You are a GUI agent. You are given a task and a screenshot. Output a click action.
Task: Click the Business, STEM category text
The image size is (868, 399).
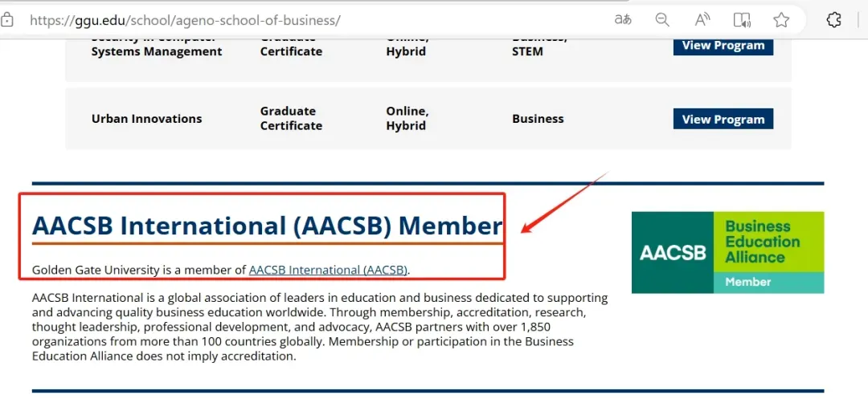coord(538,45)
